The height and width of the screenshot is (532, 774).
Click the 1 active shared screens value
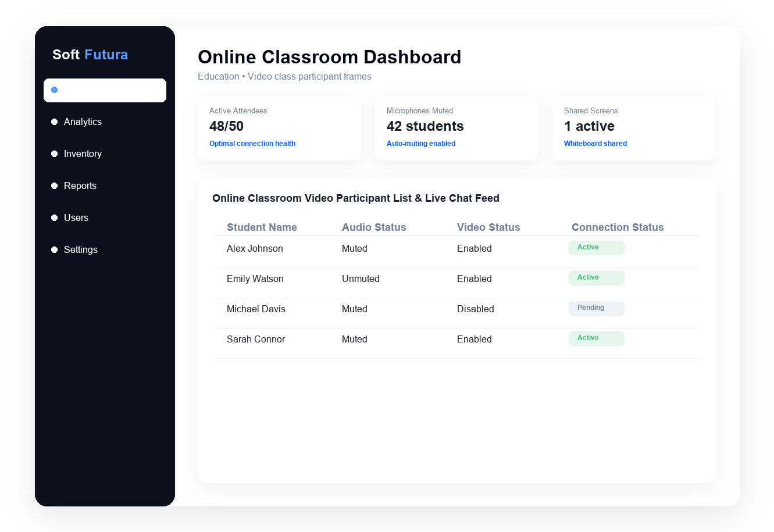click(589, 126)
